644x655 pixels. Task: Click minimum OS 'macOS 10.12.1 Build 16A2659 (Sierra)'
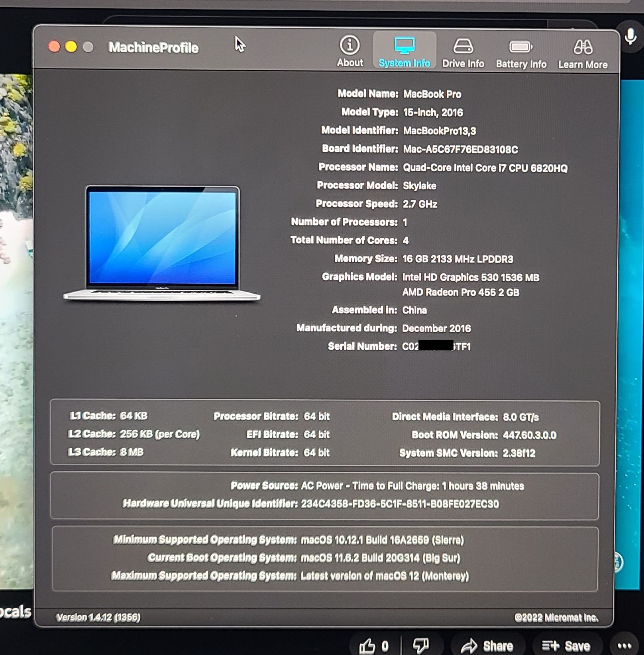[x=382, y=540]
